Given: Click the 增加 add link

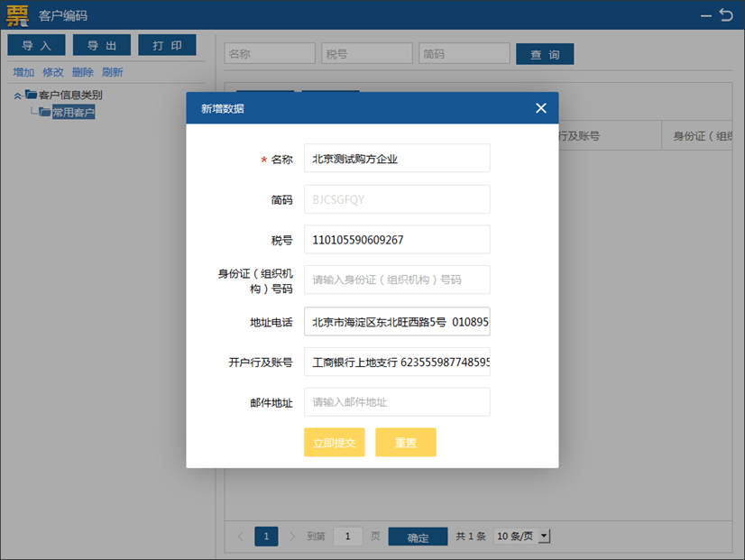Looking at the screenshot, I should click(x=23, y=72).
